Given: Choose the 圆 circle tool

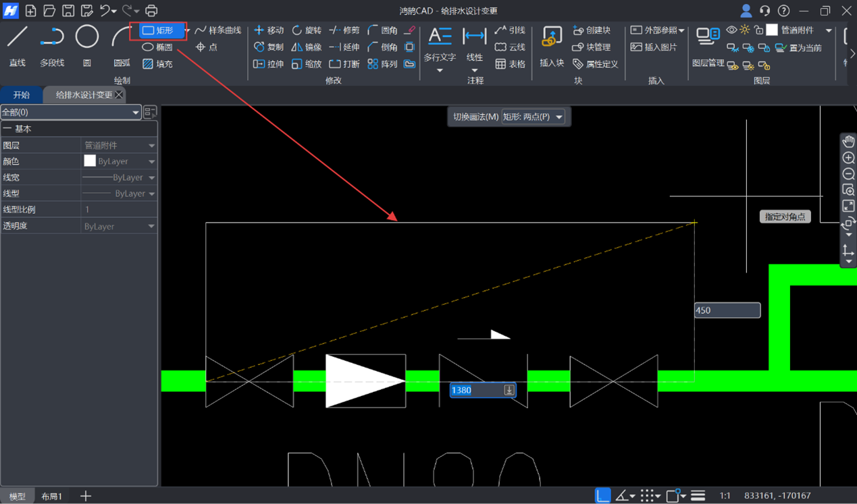Looking at the screenshot, I should pos(86,45).
